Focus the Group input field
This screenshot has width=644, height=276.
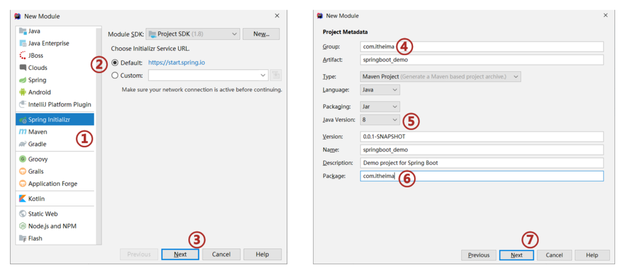click(482, 47)
